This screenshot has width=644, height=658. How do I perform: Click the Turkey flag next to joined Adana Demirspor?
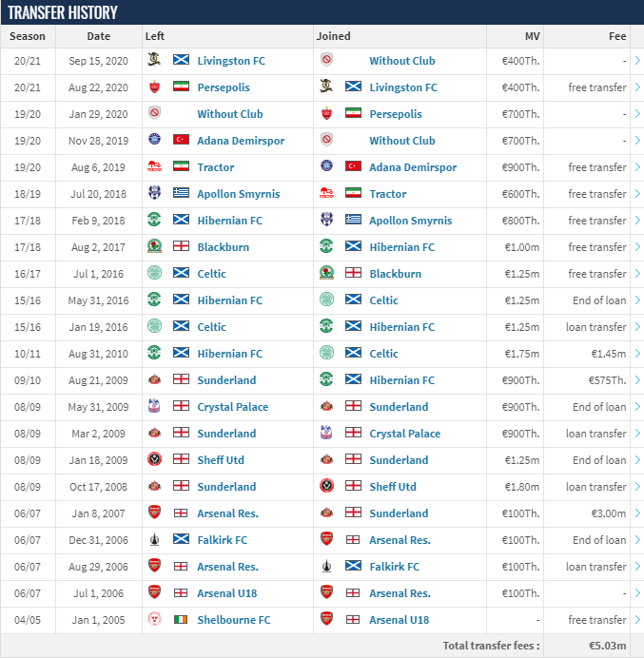[353, 166]
